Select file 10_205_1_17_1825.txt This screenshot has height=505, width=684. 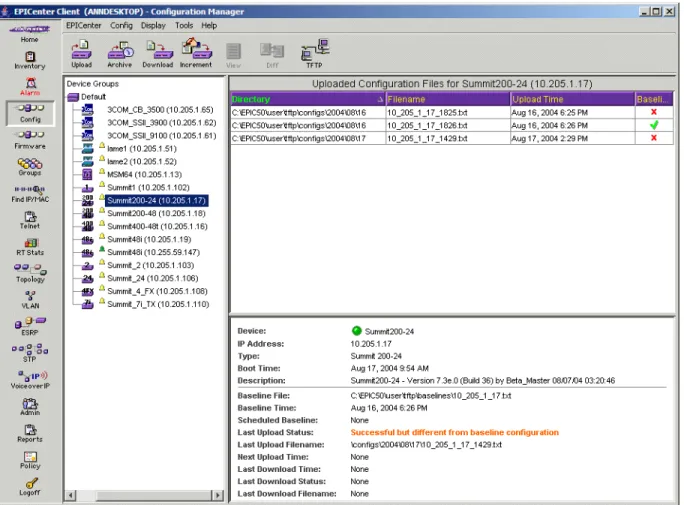(x=427, y=113)
